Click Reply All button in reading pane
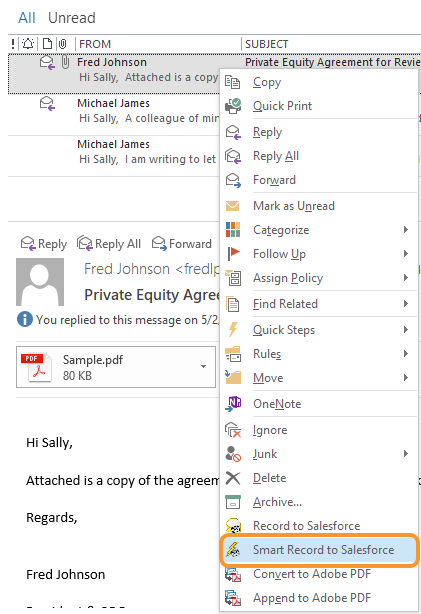The height and width of the screenshot is (614, 421). coord(109,244)
